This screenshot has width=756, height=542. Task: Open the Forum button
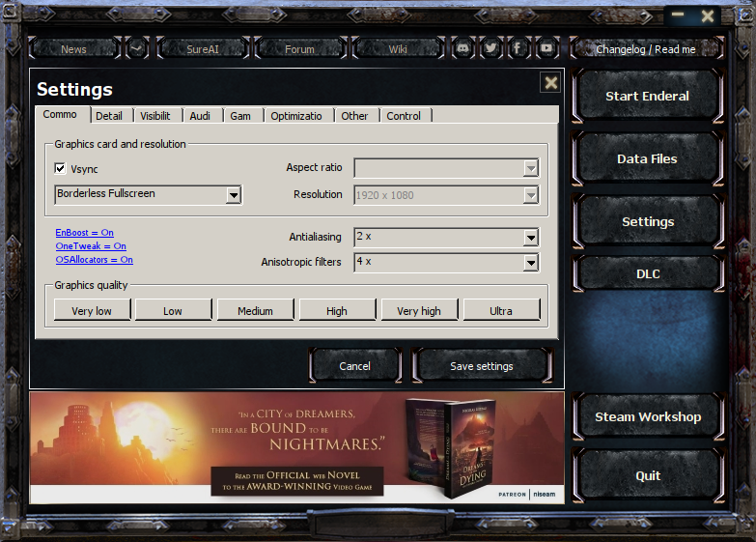(x=300, y=48)
